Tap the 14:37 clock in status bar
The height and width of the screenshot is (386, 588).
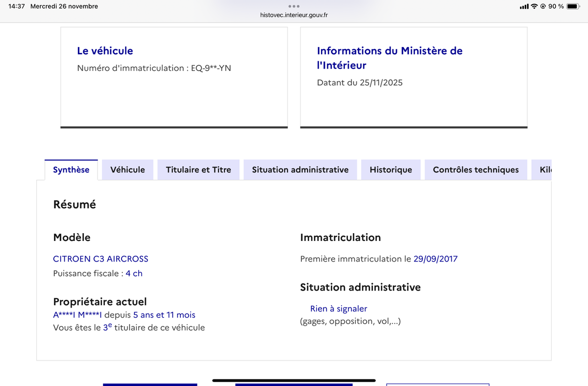(x=17, y=6)
